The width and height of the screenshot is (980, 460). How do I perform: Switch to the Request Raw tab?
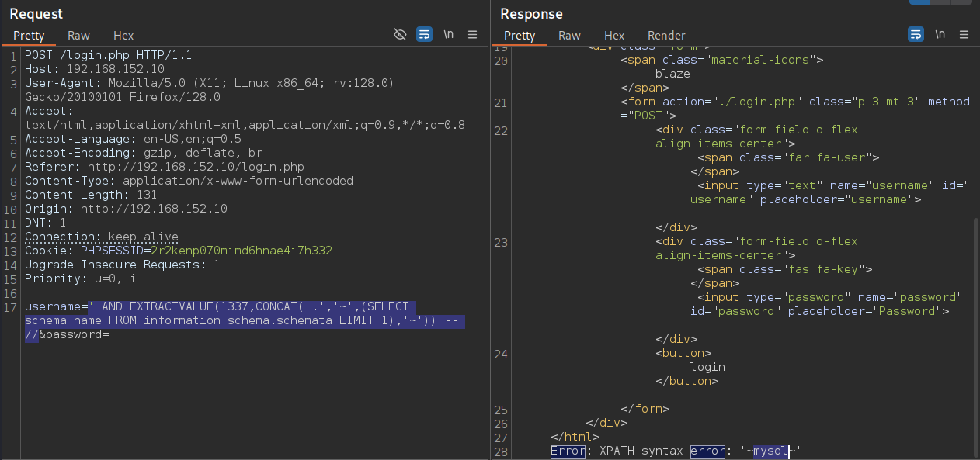(78, 36)
